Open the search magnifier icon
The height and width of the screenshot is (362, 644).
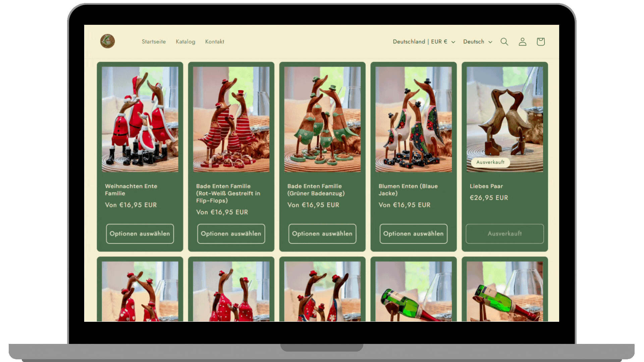click(504, 42)
